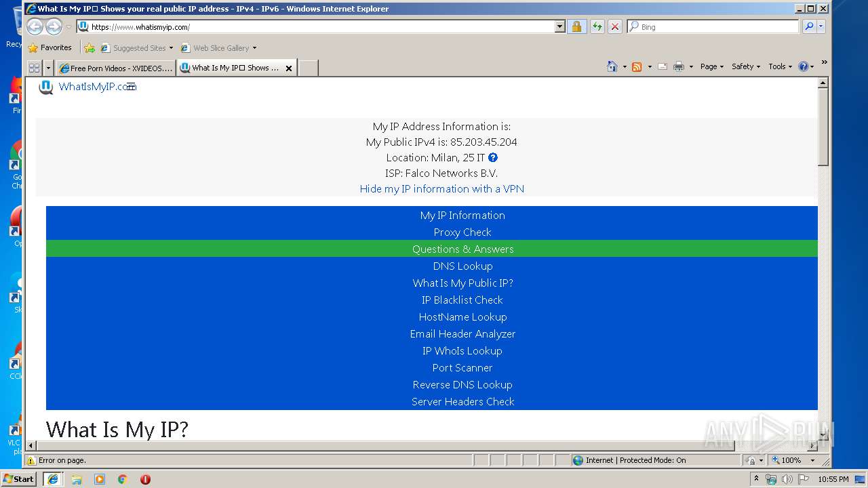Image resolution: width=868 pixels, height=488 pixels.
Task: Add page to Favorites bar star icon
Action: (89, 48)
